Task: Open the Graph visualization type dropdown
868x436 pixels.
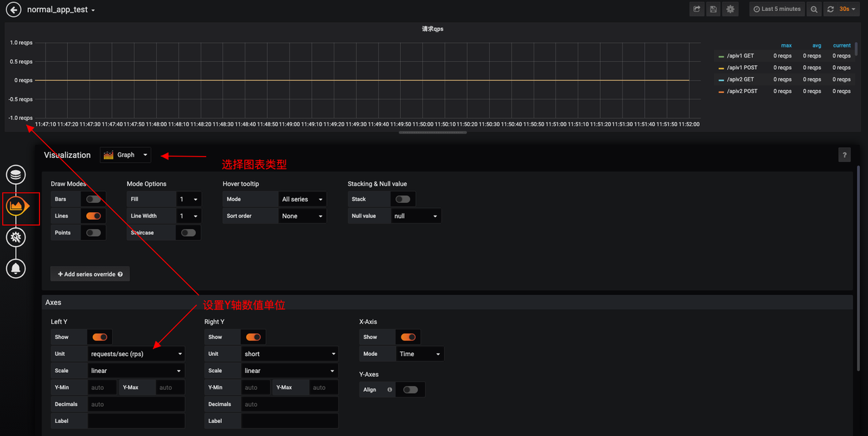Action: [x=125, y=155]
